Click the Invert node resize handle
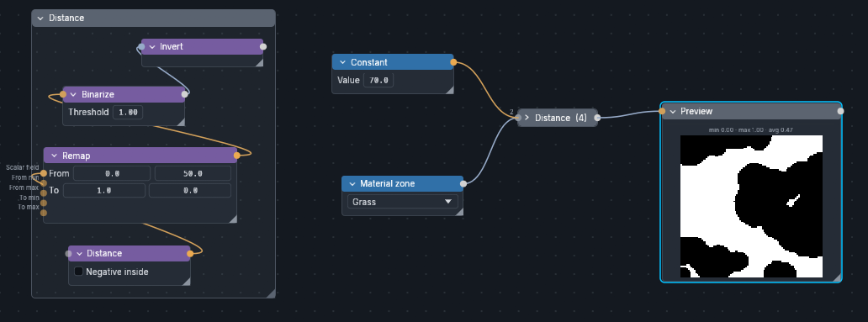This screenshot has height=322, width=868. pos(259,63)
